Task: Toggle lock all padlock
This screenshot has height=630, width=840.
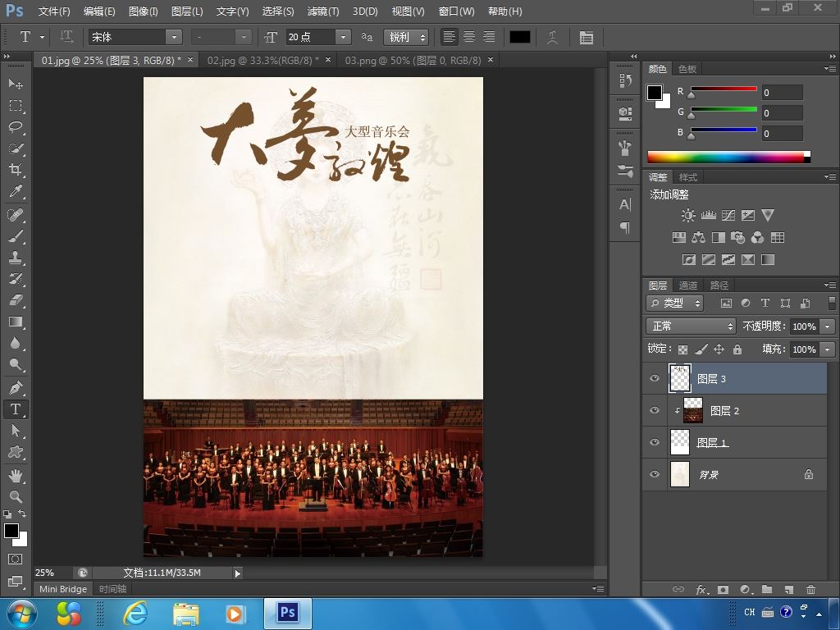Action: 737,349
